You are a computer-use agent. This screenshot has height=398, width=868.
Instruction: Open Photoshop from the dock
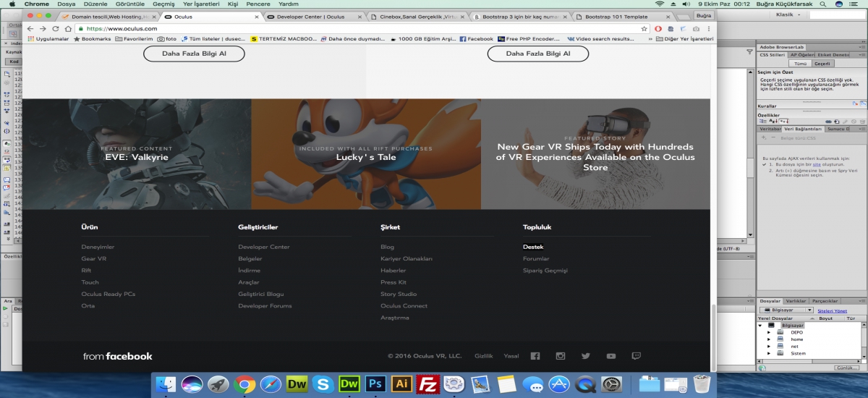click(x=375, y=384)
